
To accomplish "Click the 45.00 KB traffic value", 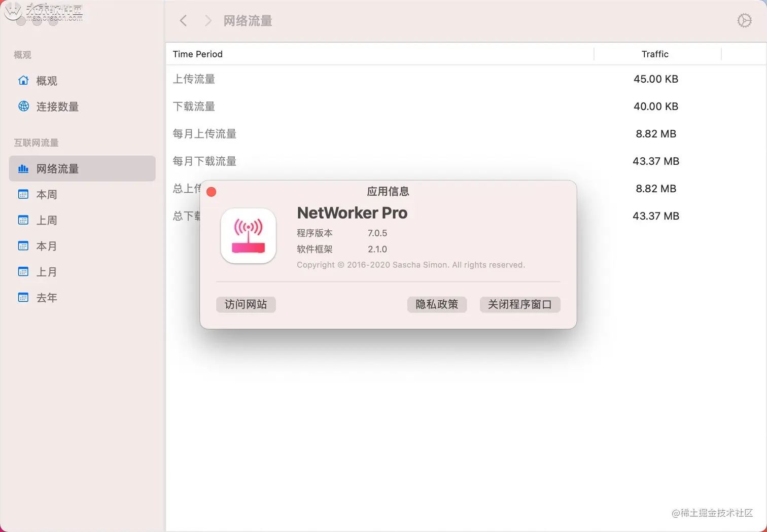I will (x=656, y=79).
